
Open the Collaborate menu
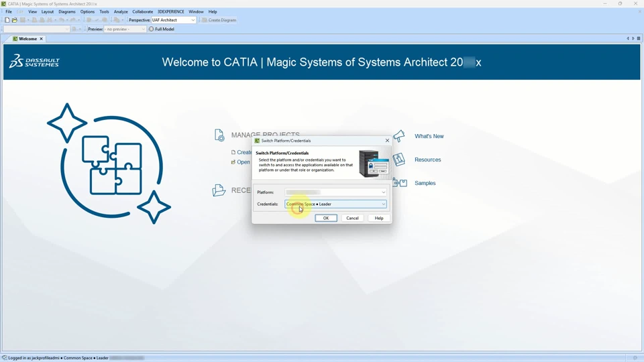142,12
